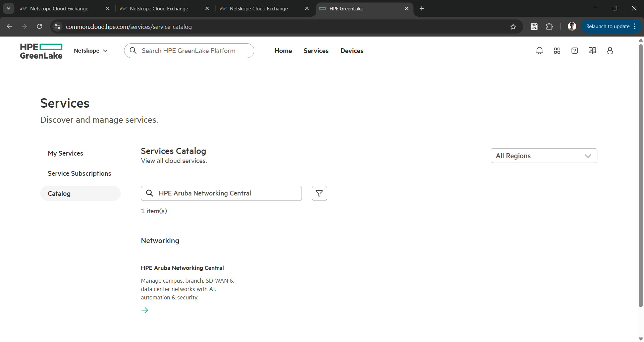Open the user account profile icon
This screenshot has width=644, height=342.
[610, 51]
